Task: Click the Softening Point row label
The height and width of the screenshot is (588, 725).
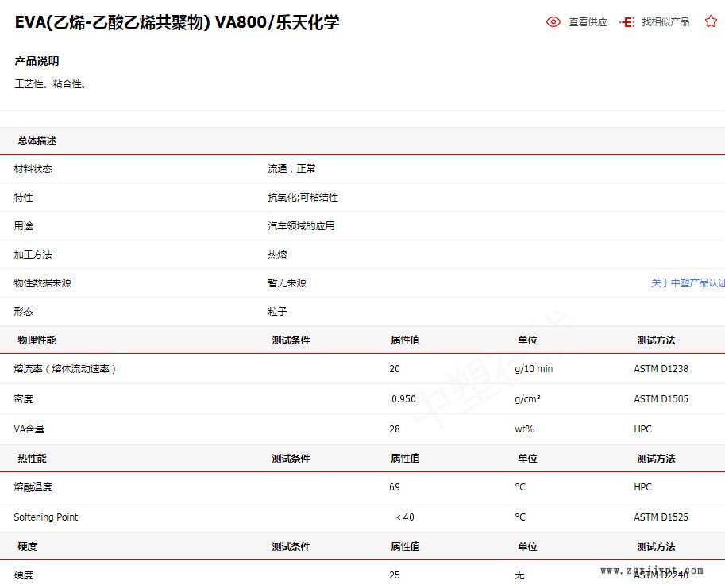Action: click(46, 517)
